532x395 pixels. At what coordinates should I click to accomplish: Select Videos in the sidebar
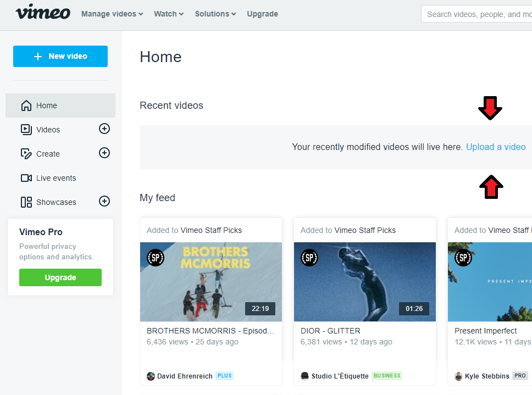pos(48,130)
